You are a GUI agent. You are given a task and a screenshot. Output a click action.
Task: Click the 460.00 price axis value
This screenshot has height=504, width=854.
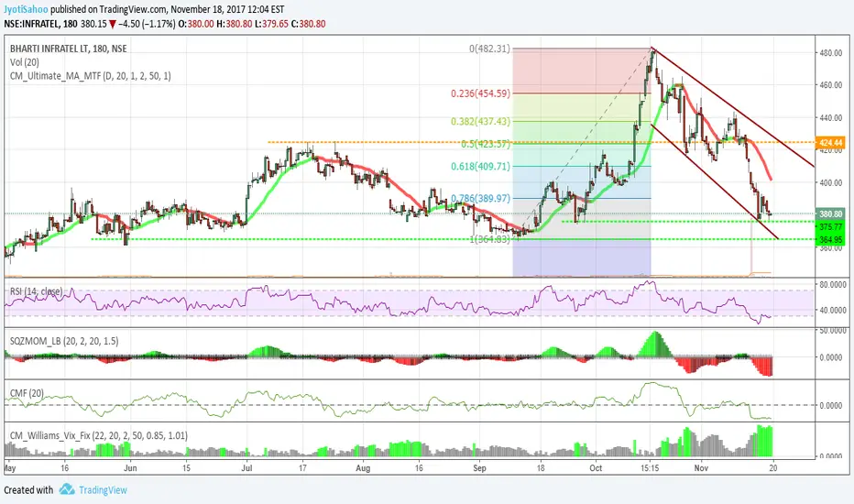click(830, 85)
